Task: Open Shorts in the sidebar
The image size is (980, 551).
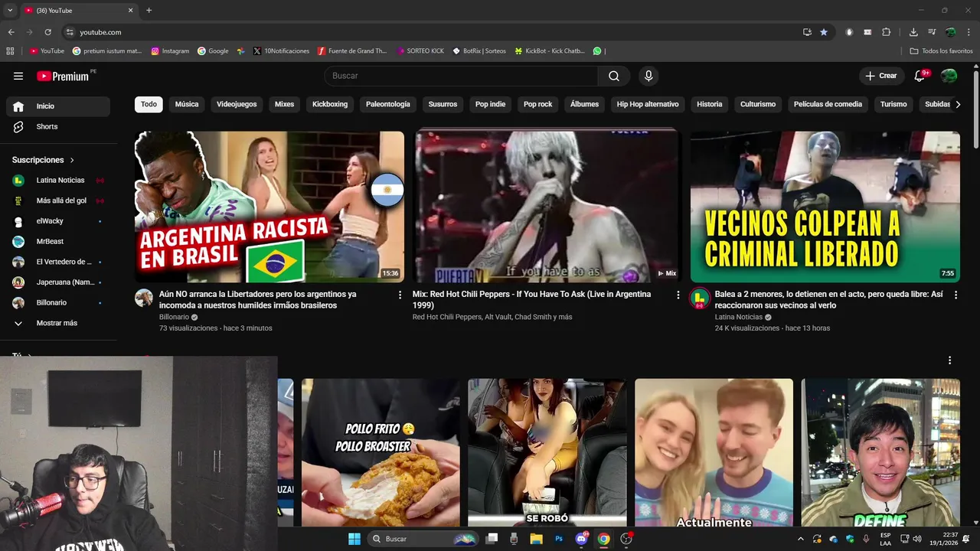Action: click(58, 126)
